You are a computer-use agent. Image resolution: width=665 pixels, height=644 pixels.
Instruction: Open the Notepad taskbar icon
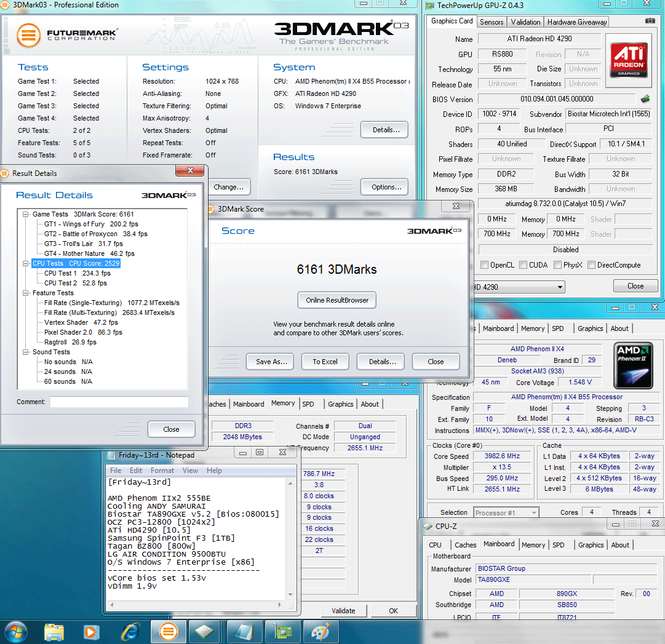point(244,632)
